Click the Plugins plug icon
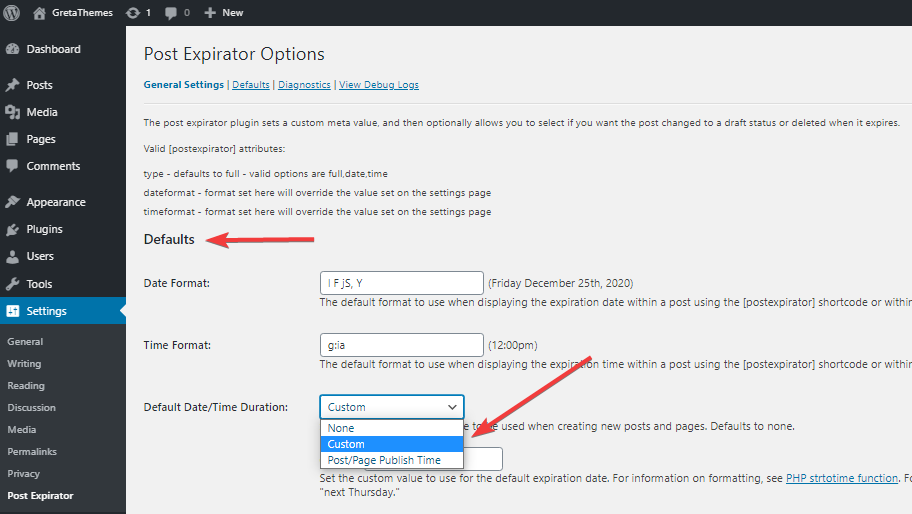The image size is (912, 514). click(x=12, y=229)
